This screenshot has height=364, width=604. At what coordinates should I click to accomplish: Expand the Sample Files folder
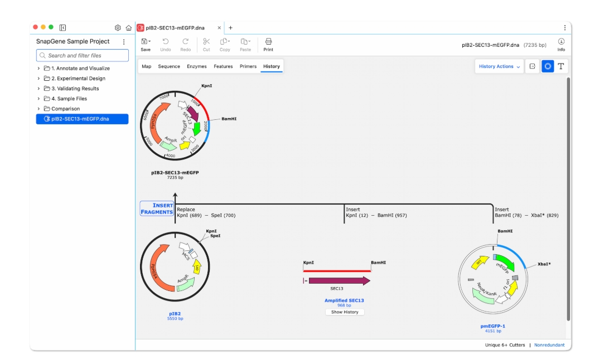pos(38,99)
